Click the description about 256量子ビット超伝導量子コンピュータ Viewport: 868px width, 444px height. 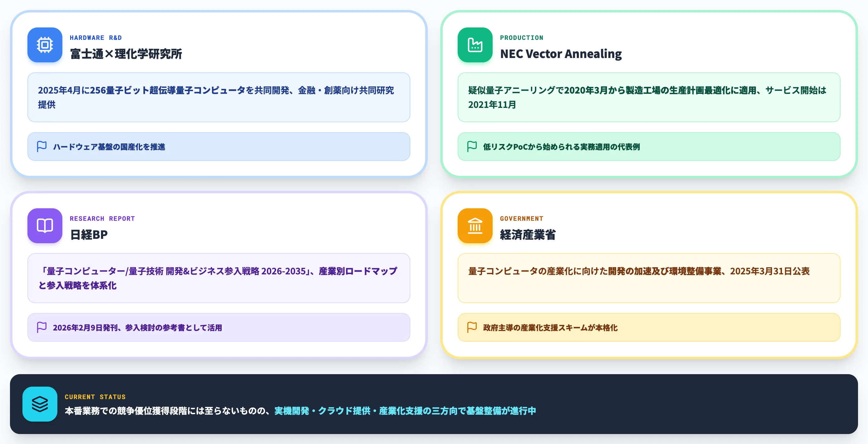coord(219,97)
